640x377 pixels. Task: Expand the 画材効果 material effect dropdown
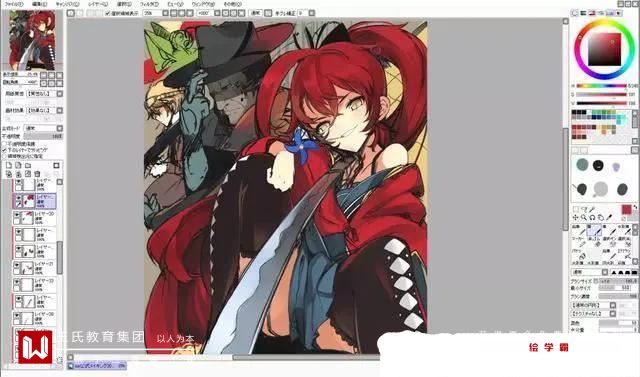[60, 111]
